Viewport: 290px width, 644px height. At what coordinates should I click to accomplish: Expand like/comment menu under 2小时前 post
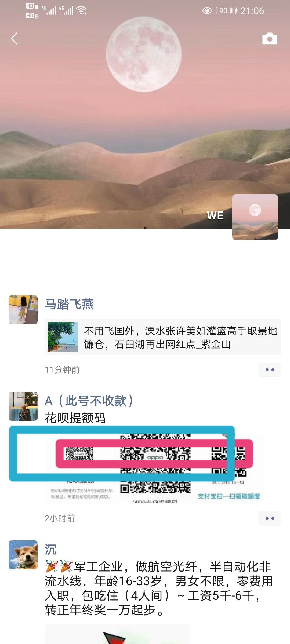click(x=270, y=518)
